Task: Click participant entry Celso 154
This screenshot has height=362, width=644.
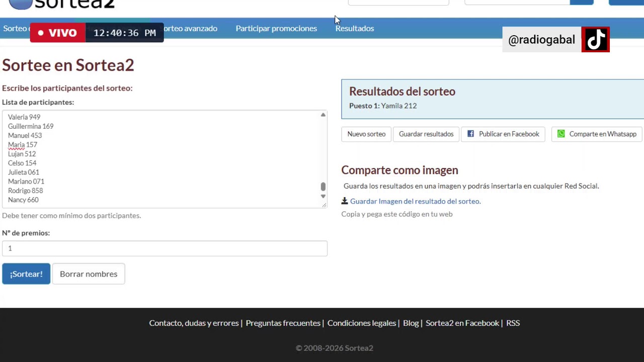Action: pos(22,163)
